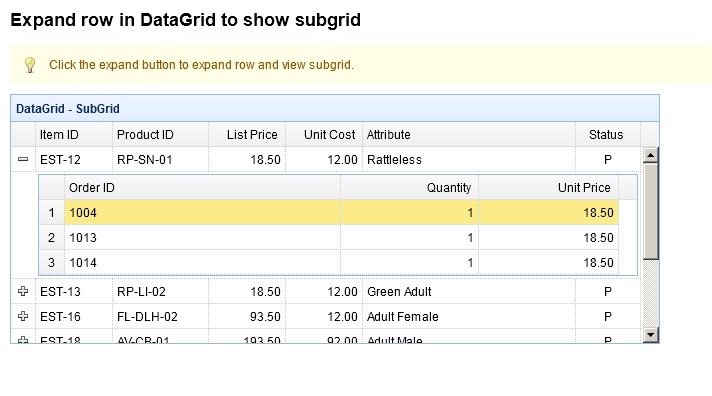Click the Unit Price subgrid header
The image size is (712, 396).
pos(549,188)
